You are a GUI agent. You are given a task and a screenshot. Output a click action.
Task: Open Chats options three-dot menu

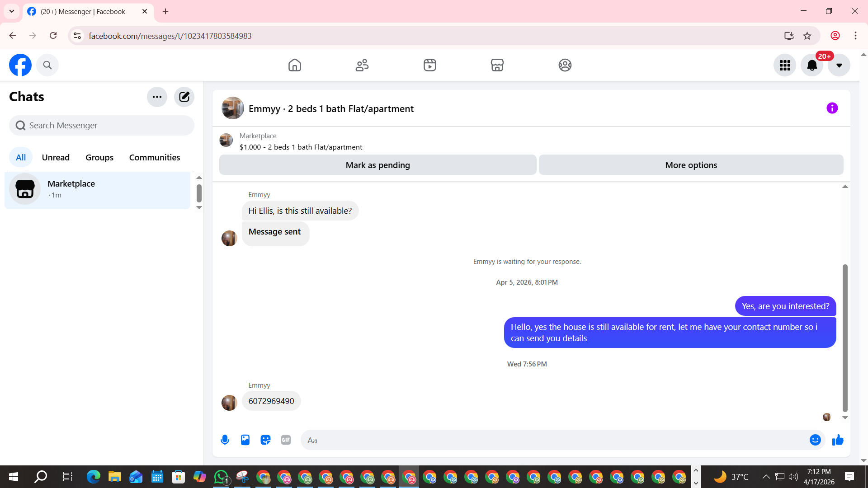pyautogui.click(x=157, y=97)
